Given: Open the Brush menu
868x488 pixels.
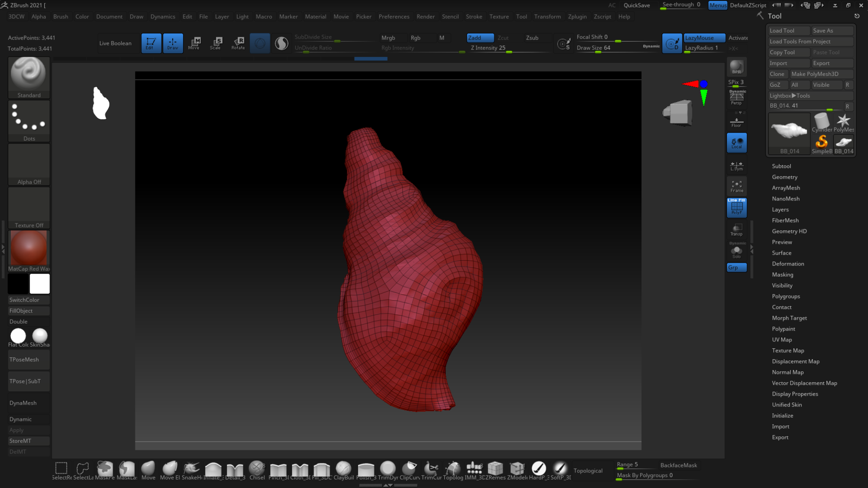Looking at the screenshot, I should click(x=60, y=16).
